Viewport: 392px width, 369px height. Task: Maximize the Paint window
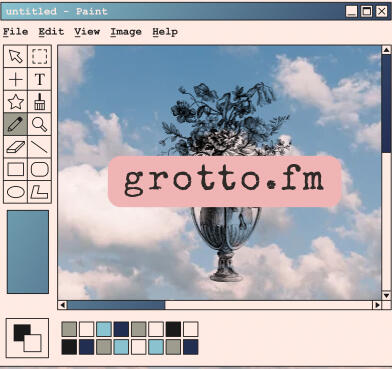tap(366, 12)
